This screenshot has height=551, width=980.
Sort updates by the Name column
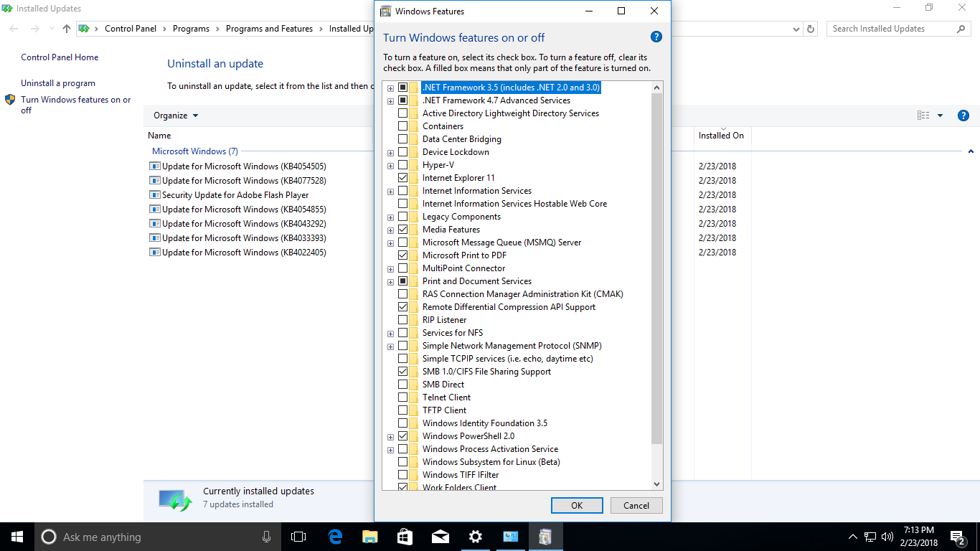pos(159,136)
